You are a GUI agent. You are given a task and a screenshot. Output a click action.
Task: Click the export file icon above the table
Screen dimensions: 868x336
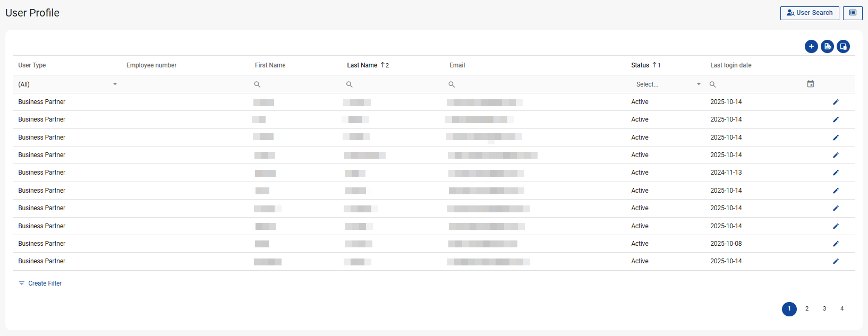click(x=827, y=47)
